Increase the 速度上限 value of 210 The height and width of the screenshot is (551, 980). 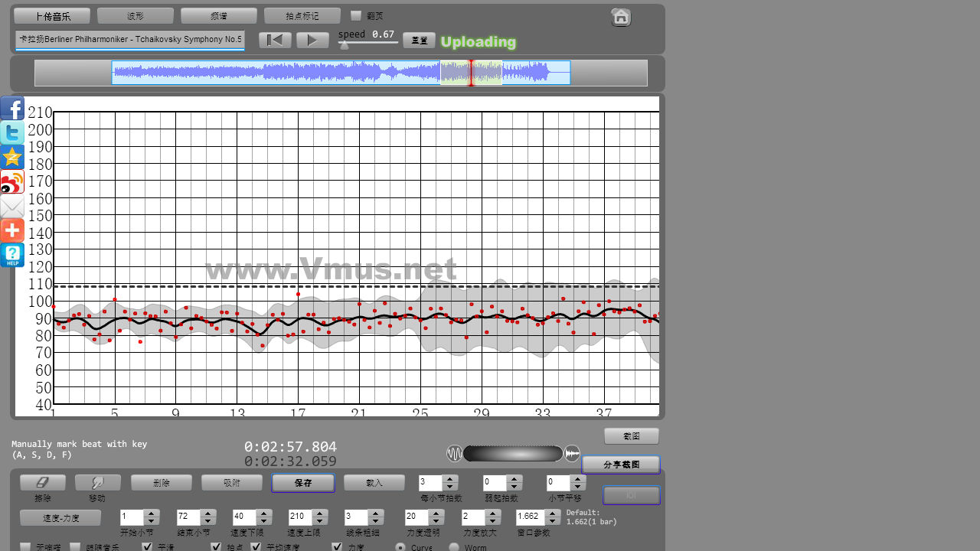(320, 513)
